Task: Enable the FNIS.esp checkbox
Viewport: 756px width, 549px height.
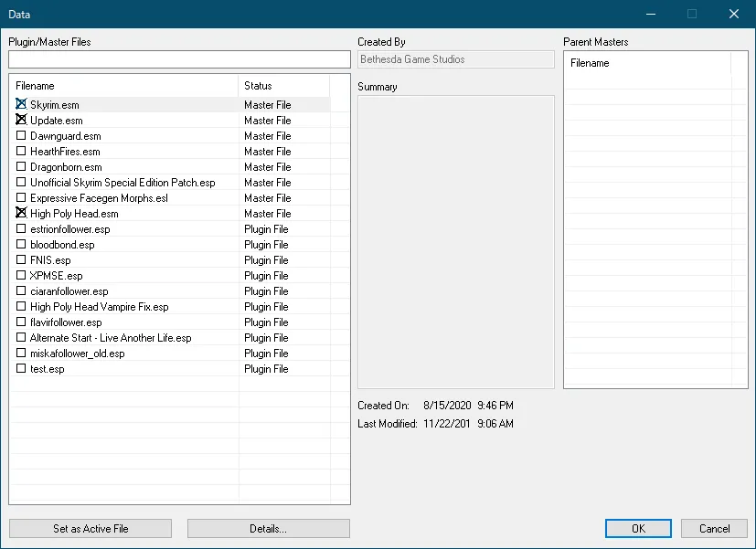Action: point(21,260)
